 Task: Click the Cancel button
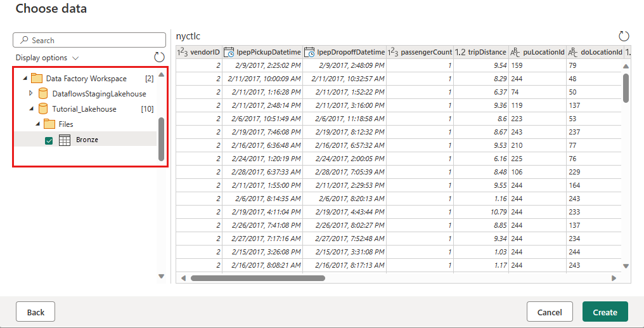tap(550, 312)
